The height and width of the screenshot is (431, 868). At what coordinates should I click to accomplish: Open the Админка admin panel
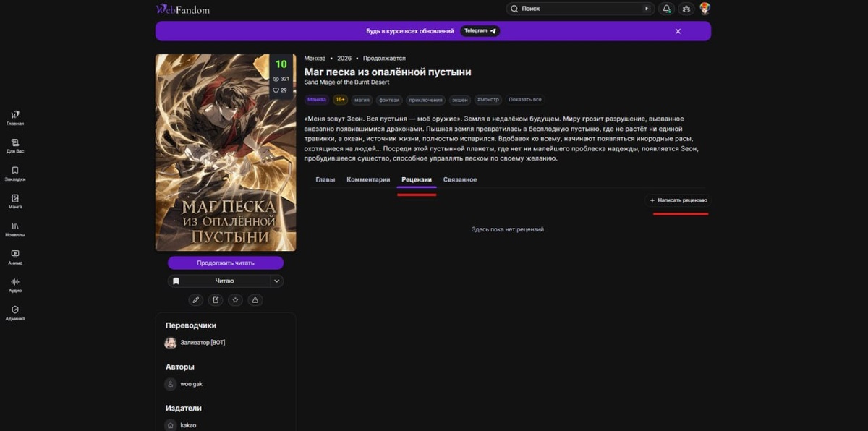coord(15,312)
